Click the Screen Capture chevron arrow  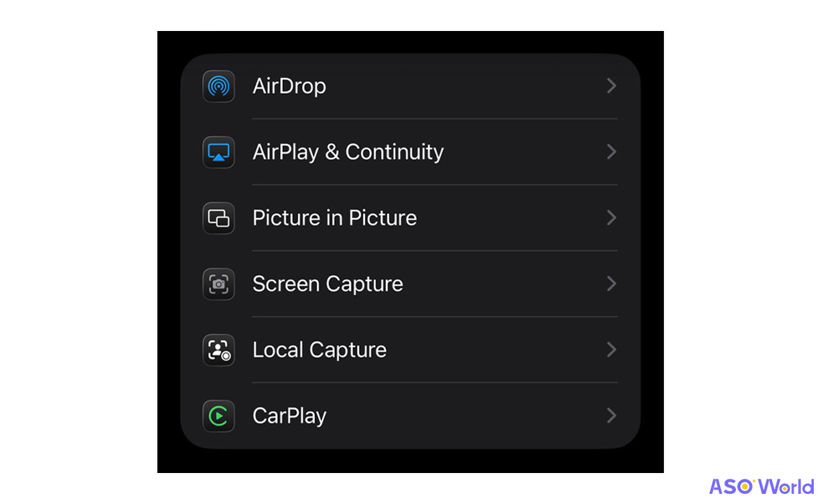[611, 284]
